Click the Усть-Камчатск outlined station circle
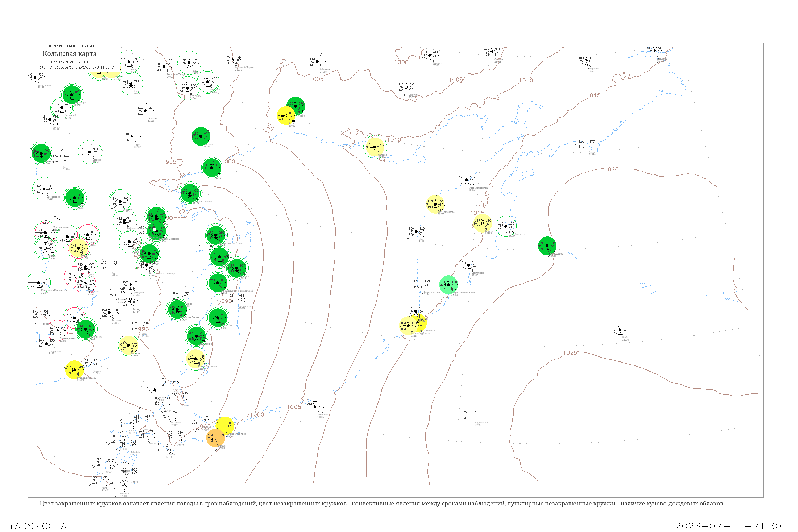The width and height of the screenshot is (798, 532). 506,226
